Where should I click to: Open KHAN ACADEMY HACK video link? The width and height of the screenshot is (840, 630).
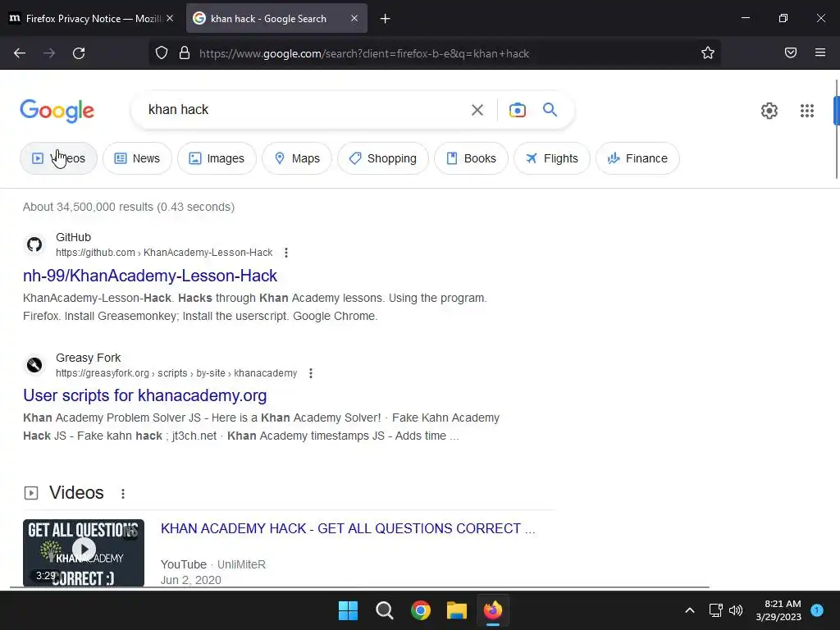[348, 528]
